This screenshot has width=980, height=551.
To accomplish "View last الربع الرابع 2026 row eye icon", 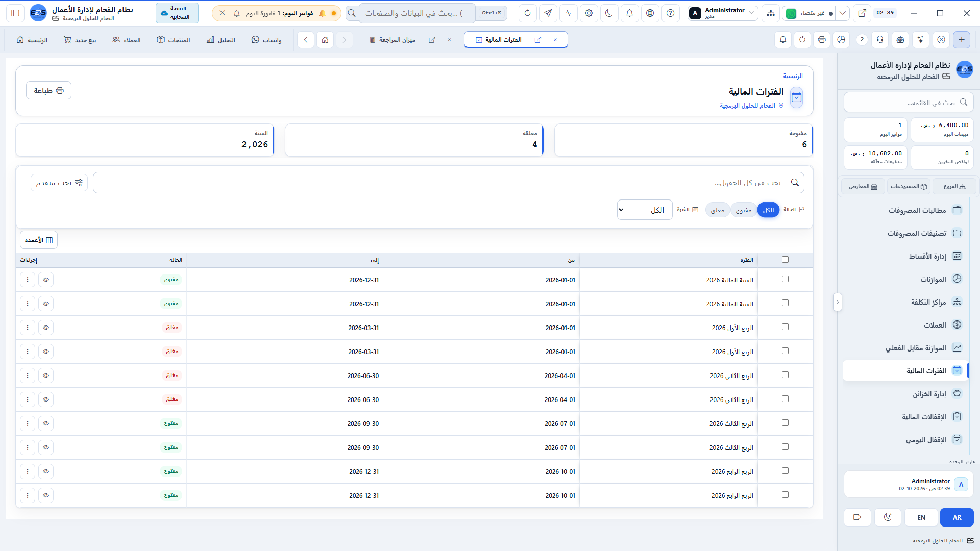I will 46,495.
